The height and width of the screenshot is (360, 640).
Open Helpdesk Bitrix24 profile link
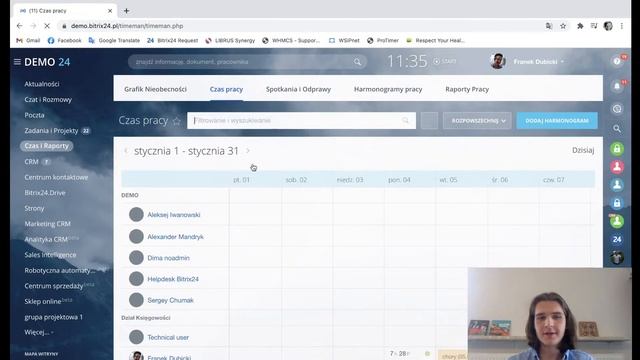coord(173,279)
